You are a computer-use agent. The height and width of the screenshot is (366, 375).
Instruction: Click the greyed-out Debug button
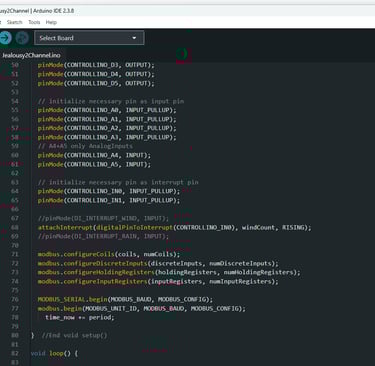(x=22, y=38)
